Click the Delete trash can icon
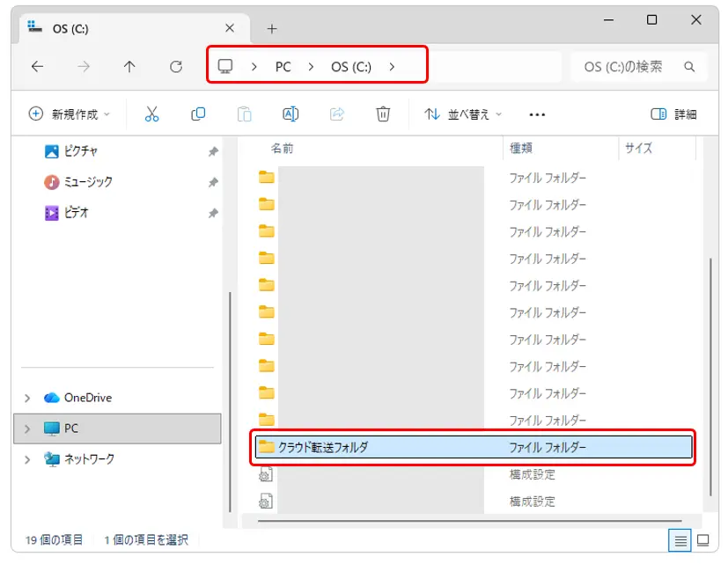728x564 pixels. (x=383, y=114)
